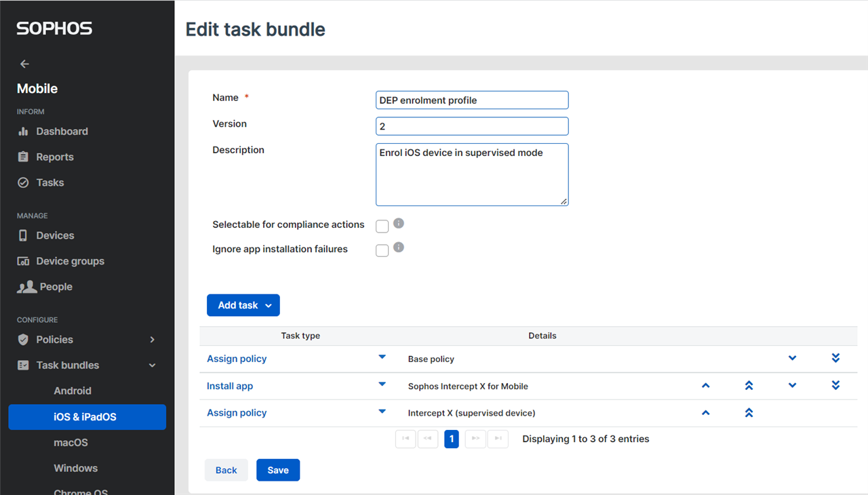Click the Back button

[x=226, y=470]
